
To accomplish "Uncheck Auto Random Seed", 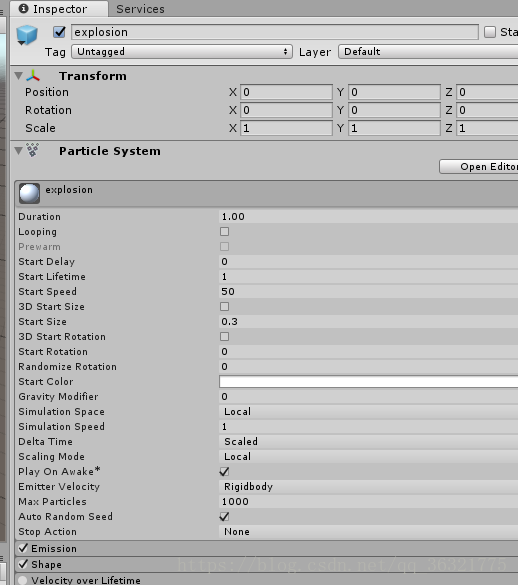I will point(224,516).
